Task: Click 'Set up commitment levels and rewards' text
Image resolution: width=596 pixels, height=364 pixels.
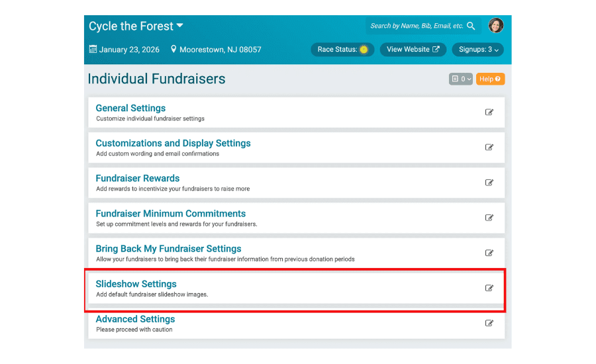Action: (177, 224)
